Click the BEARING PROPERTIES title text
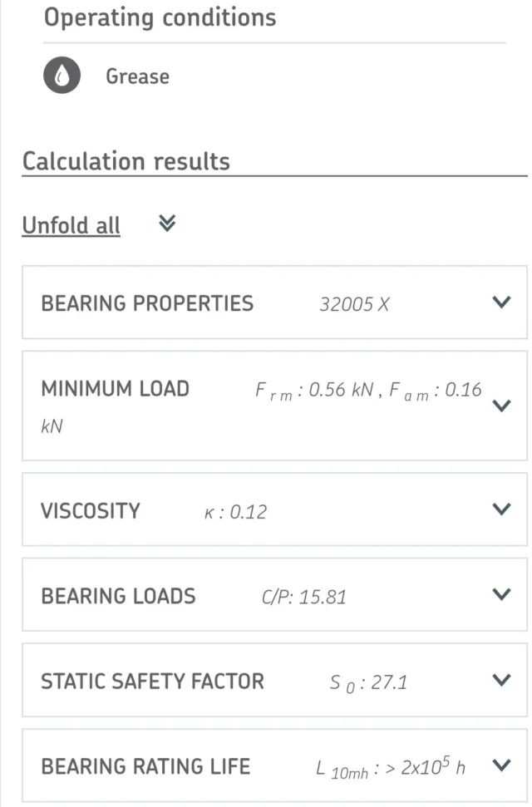 tap(147, 303)
